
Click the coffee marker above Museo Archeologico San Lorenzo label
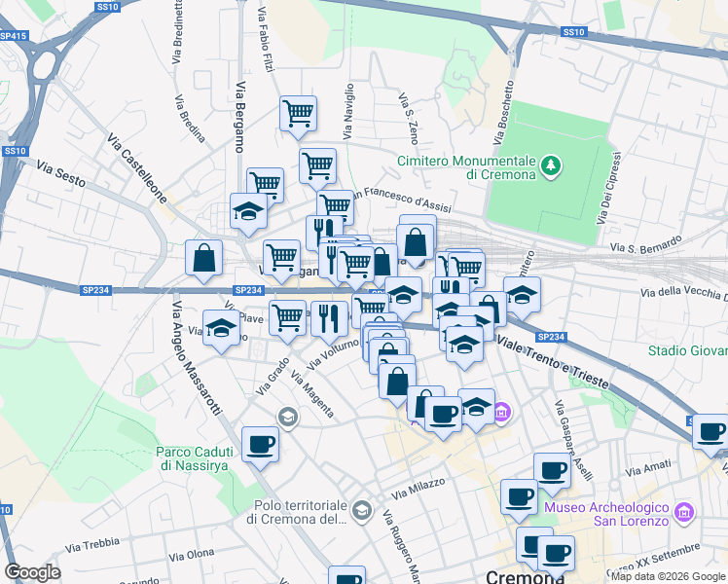coord(519,497)
